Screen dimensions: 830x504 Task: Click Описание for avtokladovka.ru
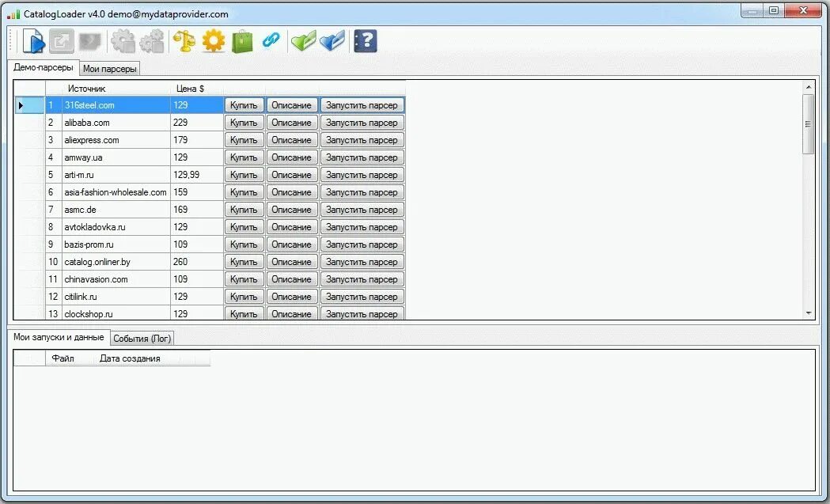pyautogui.click(x=292, y=227)
